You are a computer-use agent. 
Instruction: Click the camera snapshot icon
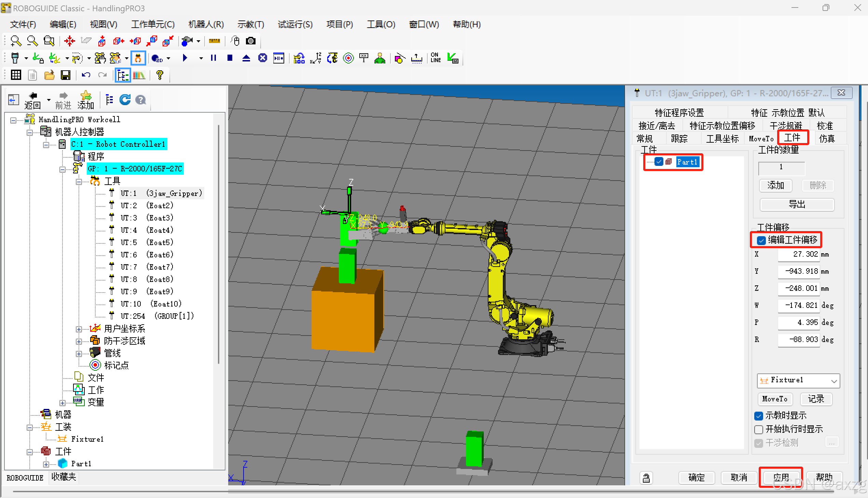pos(250,41)
